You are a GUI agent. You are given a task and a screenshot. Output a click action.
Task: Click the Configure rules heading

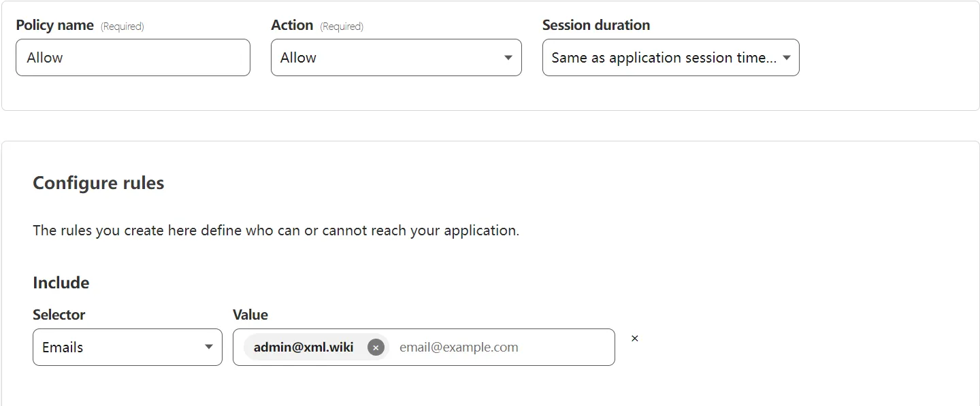pyautogui.click(x=99, y=184)
